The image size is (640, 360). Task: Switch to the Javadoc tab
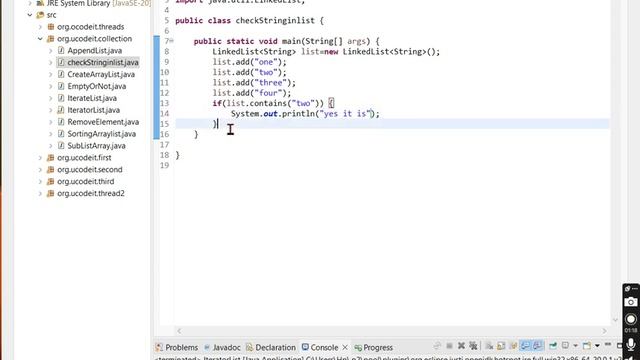tap(222, 347)
